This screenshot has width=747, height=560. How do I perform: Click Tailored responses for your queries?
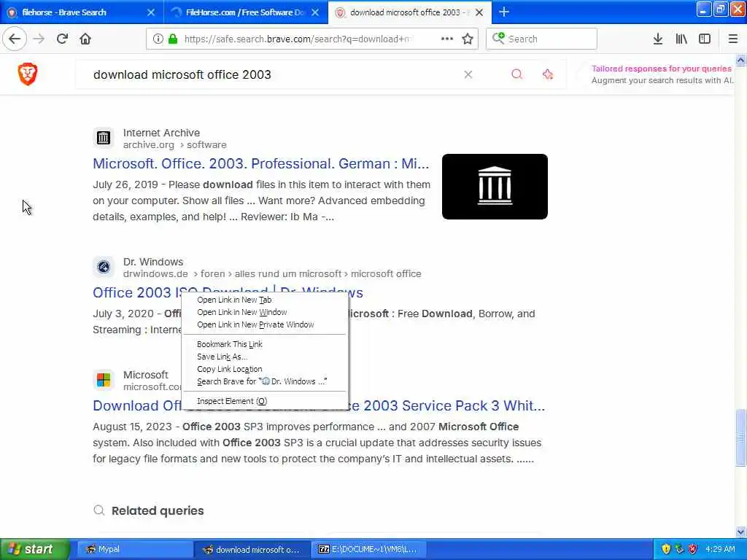pyautogui.click(x=661, y=69)
